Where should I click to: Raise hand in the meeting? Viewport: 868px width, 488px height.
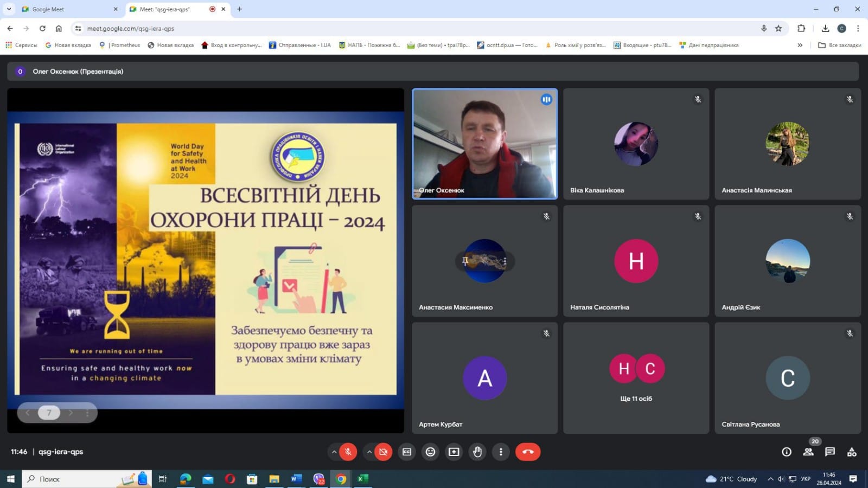[477, 452]
